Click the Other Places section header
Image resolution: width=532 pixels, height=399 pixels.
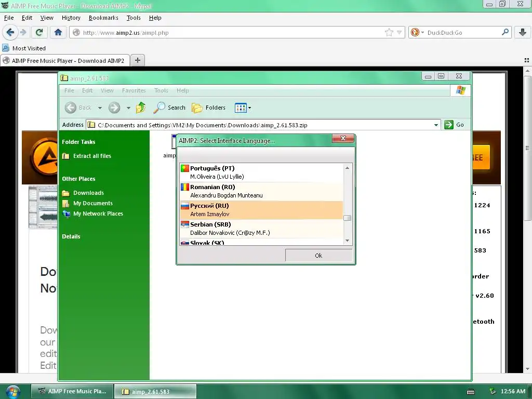tap(78, 179)
